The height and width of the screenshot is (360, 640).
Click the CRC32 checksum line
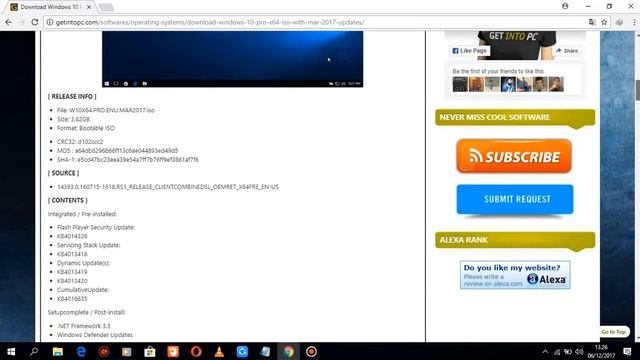80,142
